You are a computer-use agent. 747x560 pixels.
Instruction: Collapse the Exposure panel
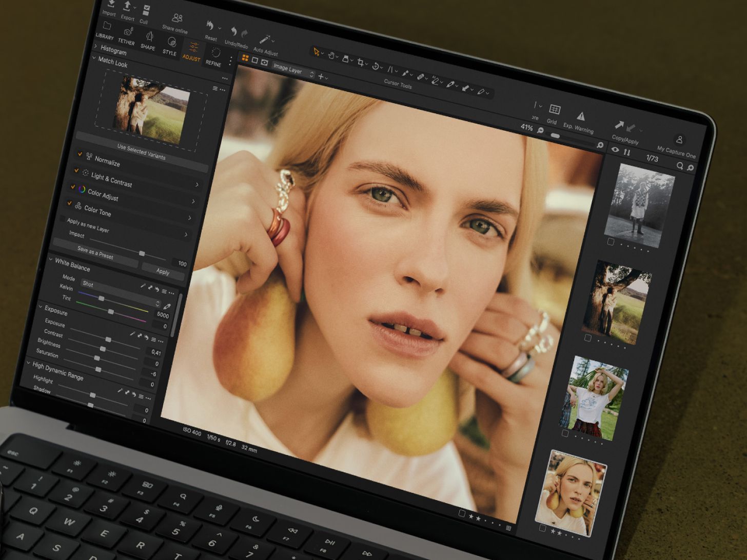coord(41,307)
